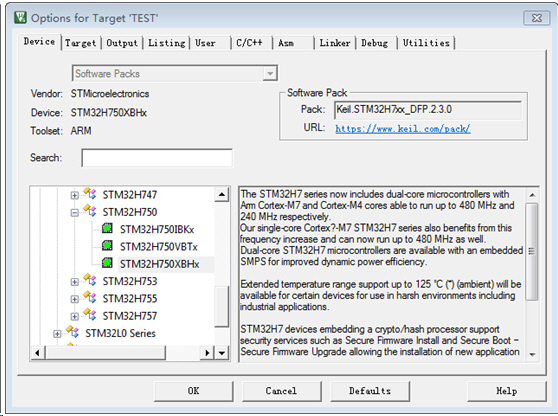Click the description pane scrollbar thumb
558x416 pixels.
[532, 252]
